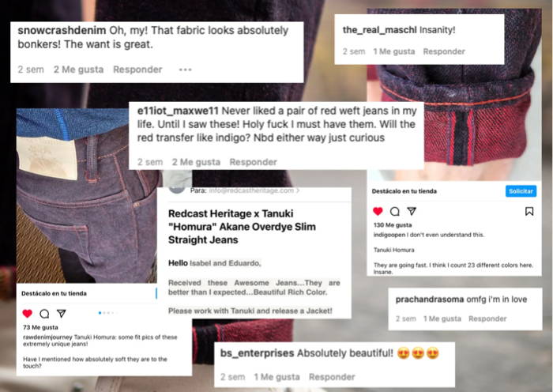This screenshot has height=392, width=553.
Task: Share the rawdenimjourney post
Action: tap(62, 313)
